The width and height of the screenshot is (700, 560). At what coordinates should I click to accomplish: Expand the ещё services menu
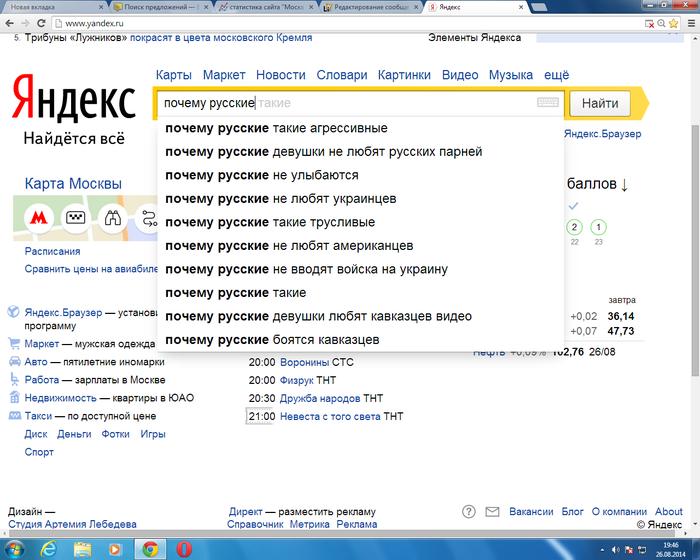pos(556,75)
